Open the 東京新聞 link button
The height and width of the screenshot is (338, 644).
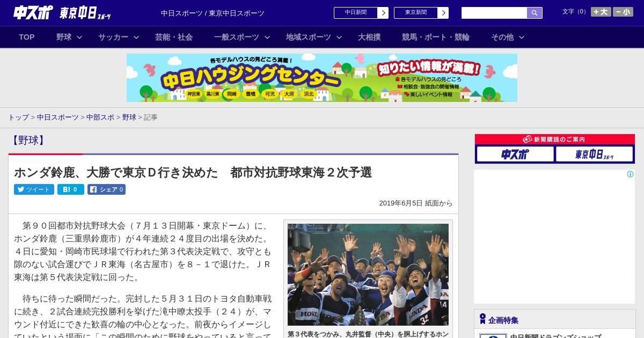[421, 13]
